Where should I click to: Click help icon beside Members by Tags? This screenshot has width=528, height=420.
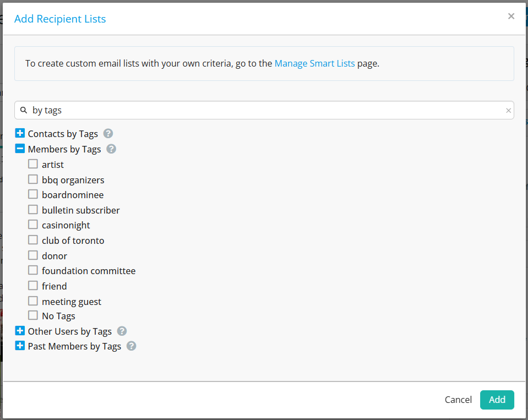[x=111, y=149]
